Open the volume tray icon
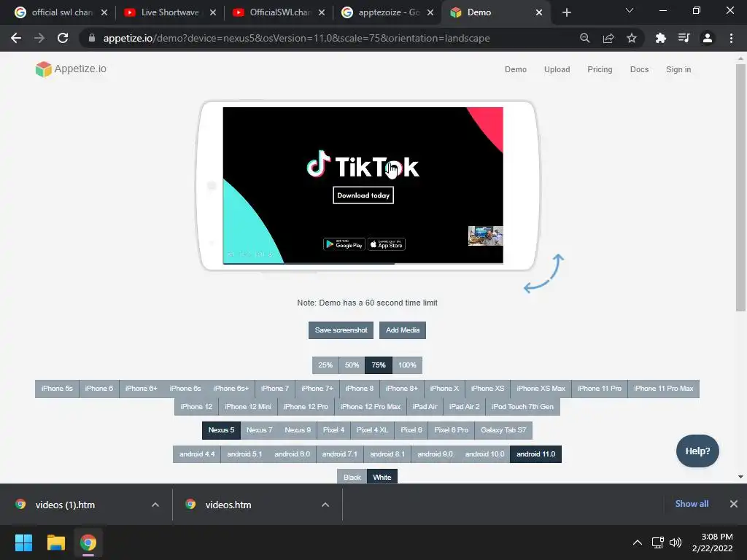747x560 pixels. [676, 542]
